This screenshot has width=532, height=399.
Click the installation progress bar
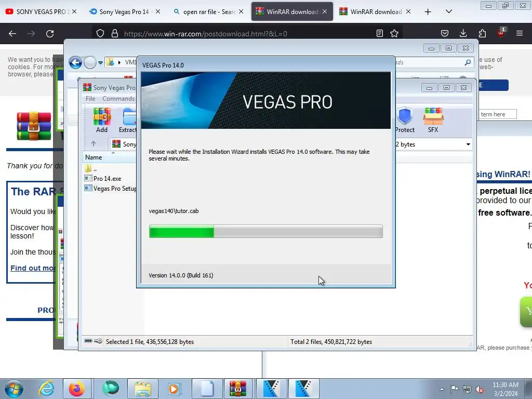[265, 231]
